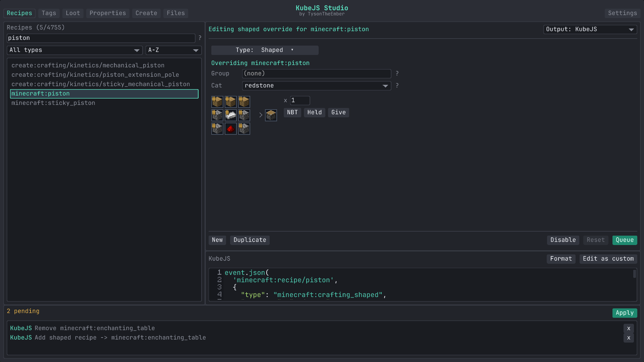Click the piston output result slot
The height and width of the screenshot is (362, 644).
(x=271, y=115)
